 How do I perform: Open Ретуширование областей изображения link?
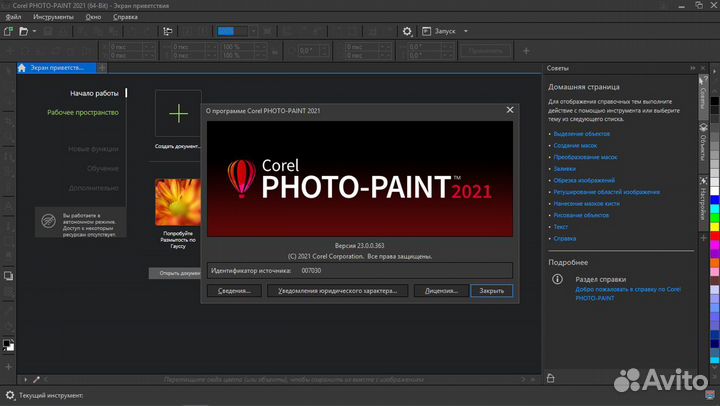point(606,192)
